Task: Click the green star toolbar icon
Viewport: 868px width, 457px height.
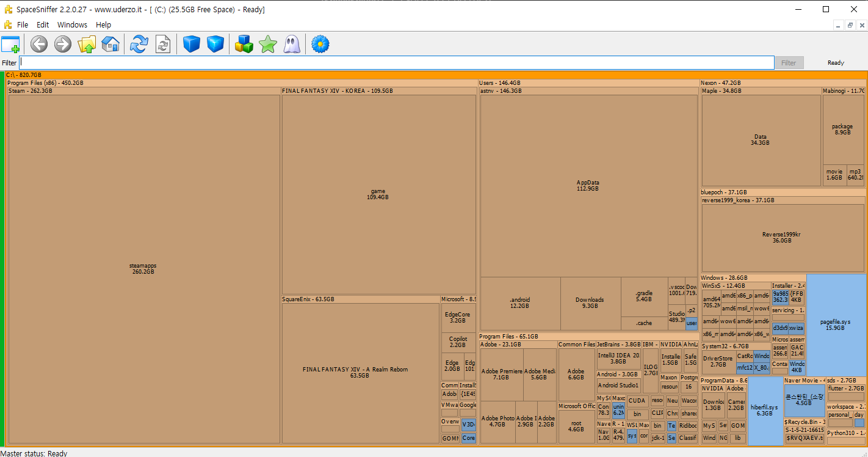Action: pos(268,44)
